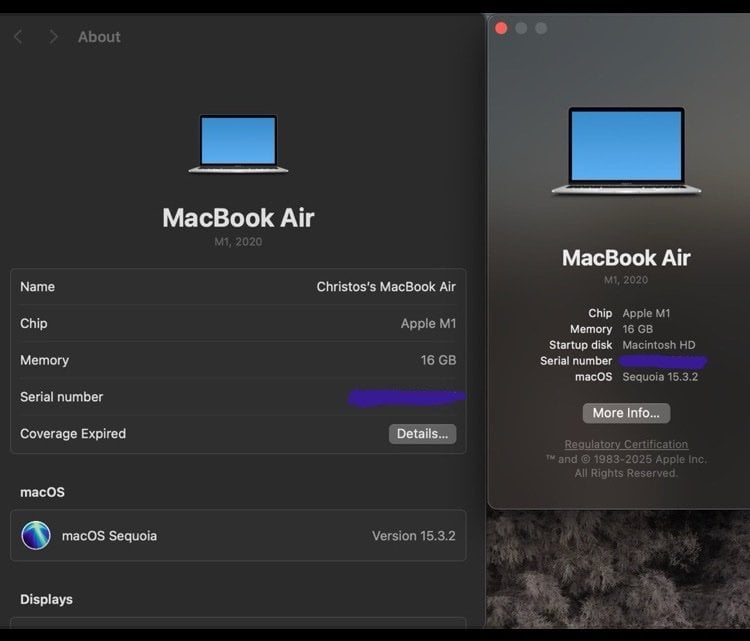This screenshot has width=750, height=641.
Task: Click the Displays section heading
Action: (46, 599)
